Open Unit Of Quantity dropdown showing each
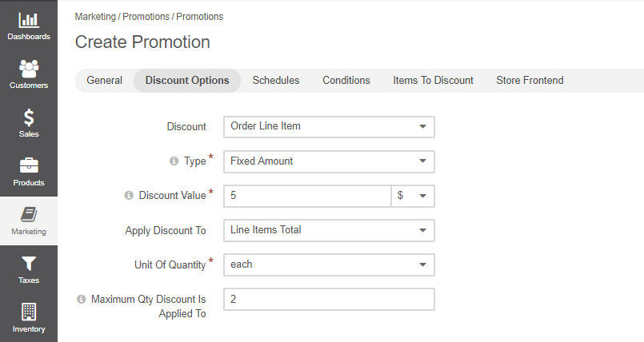 [x=329, y=264]
